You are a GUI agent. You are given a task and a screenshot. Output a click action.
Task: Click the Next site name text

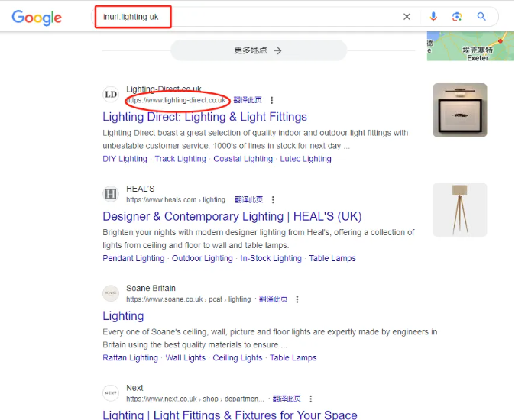(x=134, y=388)
